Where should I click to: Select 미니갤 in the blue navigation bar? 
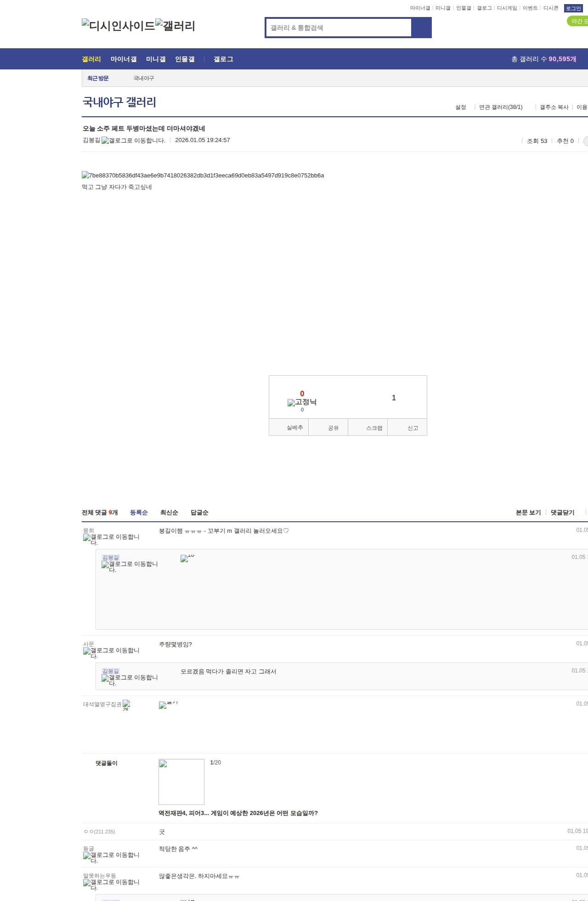tap(156, 59)
